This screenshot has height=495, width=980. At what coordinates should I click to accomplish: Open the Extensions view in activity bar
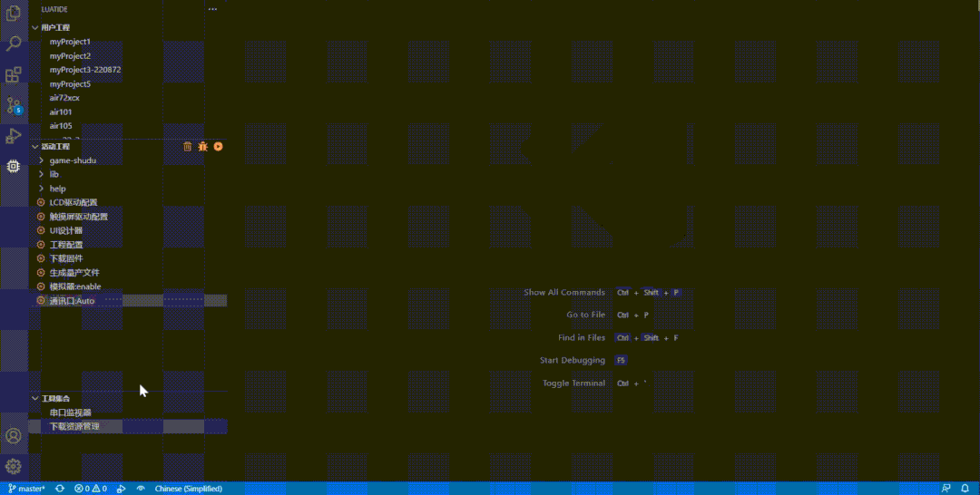13,75
